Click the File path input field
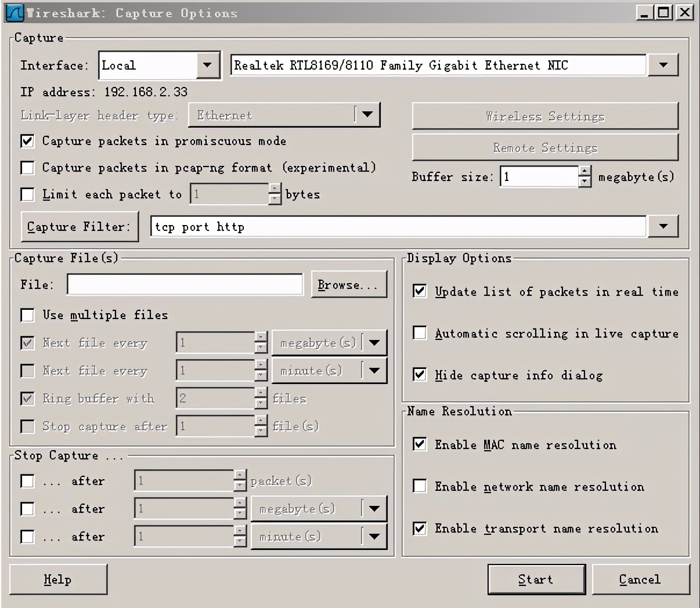Image resolution: width=700 pixels, height=608 pixels. [185, 285]
